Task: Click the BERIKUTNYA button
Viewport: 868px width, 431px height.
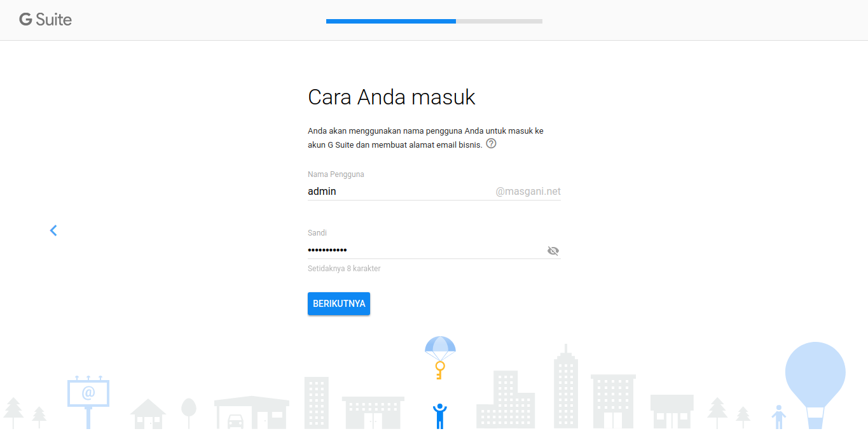Action: coord(339,304)
